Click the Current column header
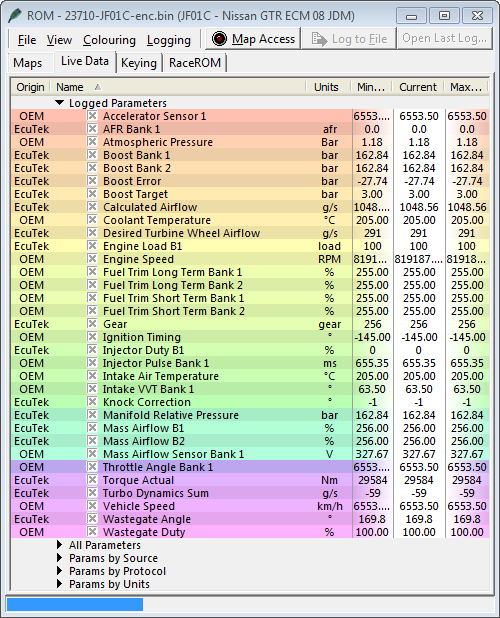This screenshot has width=500, height=618. click(x=418, y=87)
